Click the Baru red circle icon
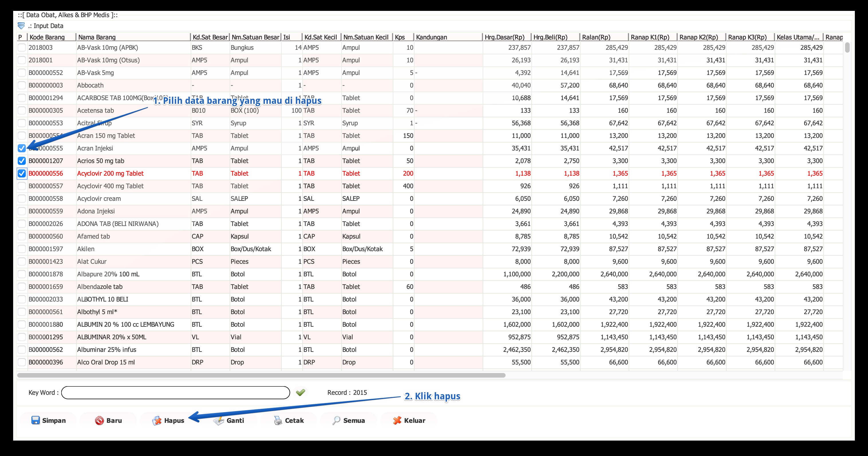Image resolution: width=868 pixels, height=456 pixels. tap(99, 420)
